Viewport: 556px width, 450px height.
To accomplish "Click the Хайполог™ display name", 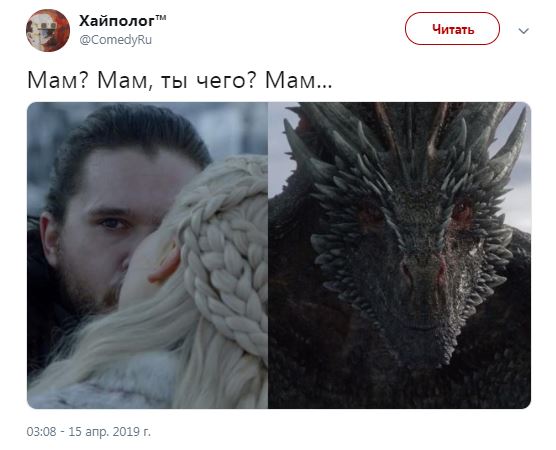I will click(x=122, y=21).
